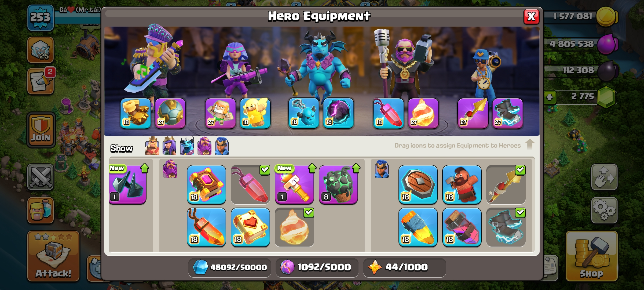This screenshot has width=644, height=290.
Task: Select the Giant Gauntlet equipment slot
Action: pos(136,113)
